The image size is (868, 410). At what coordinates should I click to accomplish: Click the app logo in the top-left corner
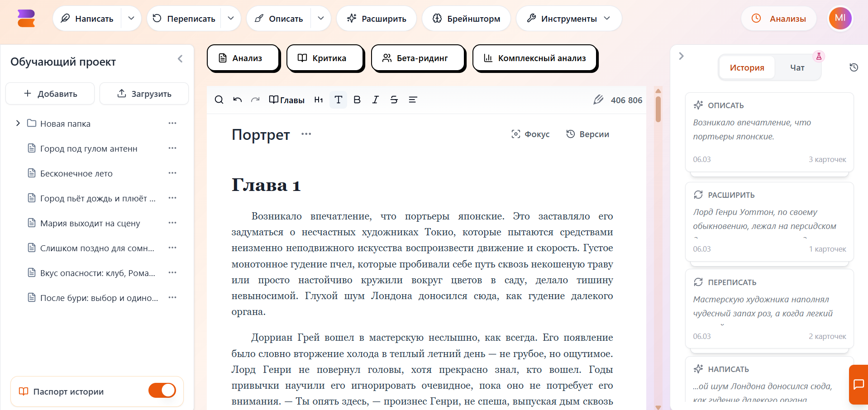[x=26, y=19]
